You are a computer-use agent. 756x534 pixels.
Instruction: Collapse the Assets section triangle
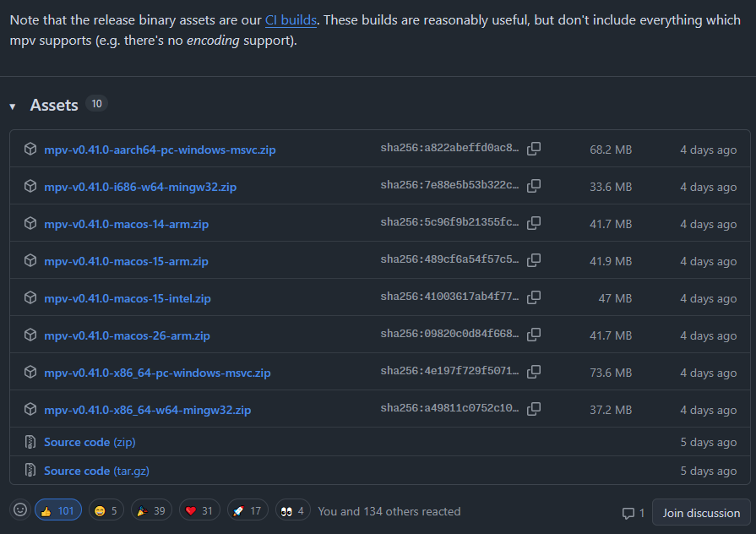[x=13, y=106]
